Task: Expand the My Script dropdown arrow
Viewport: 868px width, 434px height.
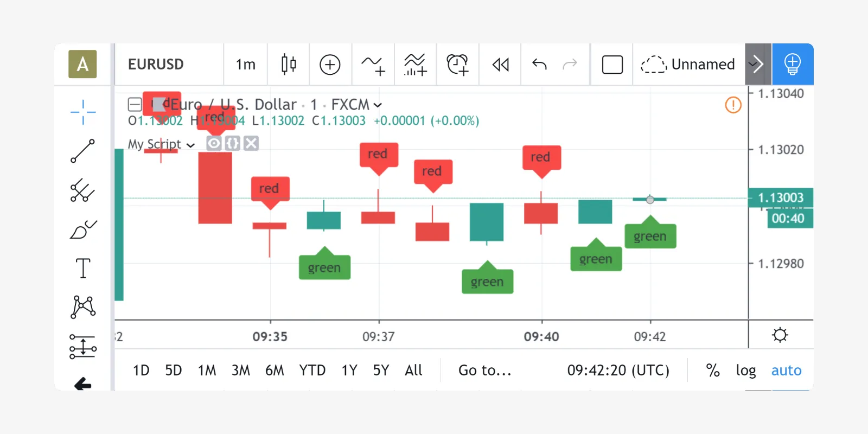Action: click(190, 145)
